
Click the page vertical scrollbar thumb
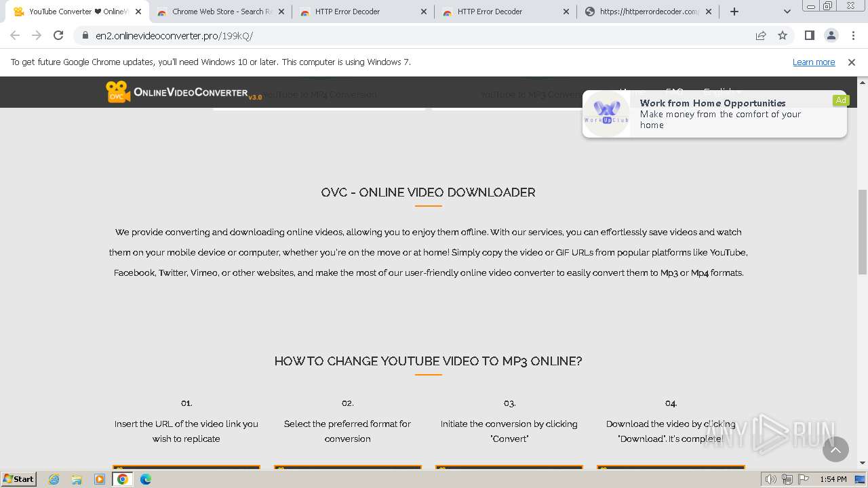click(863, 231)
